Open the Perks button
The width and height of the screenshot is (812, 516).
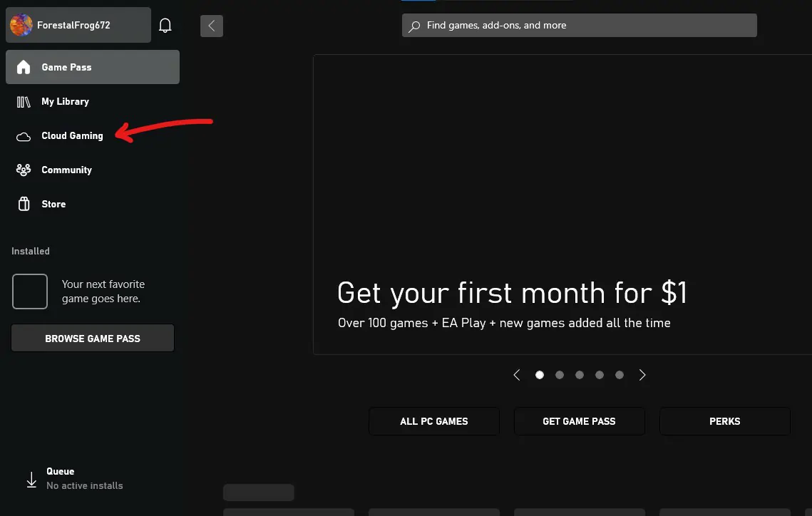[724, 421]
